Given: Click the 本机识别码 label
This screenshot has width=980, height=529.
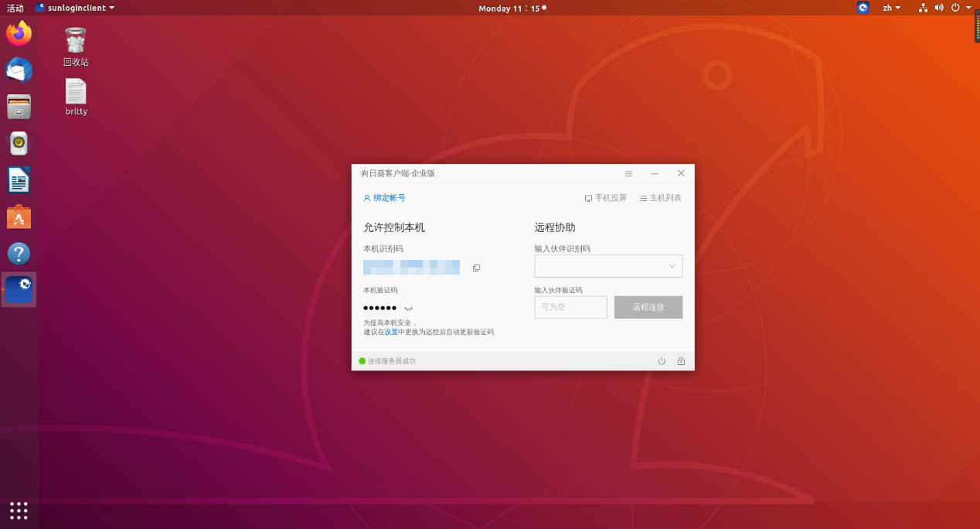Looking at the screenshot, I should [383, 249].
